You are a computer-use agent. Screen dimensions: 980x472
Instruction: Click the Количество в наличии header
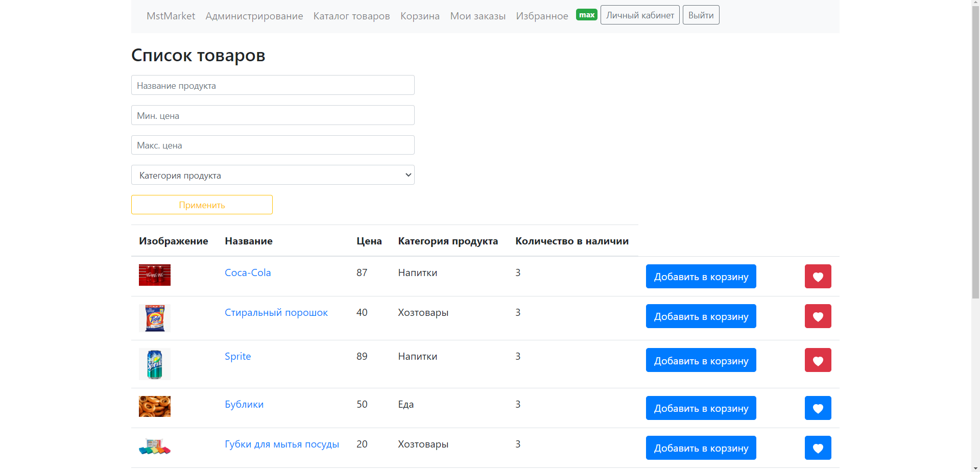coord(572,241)
